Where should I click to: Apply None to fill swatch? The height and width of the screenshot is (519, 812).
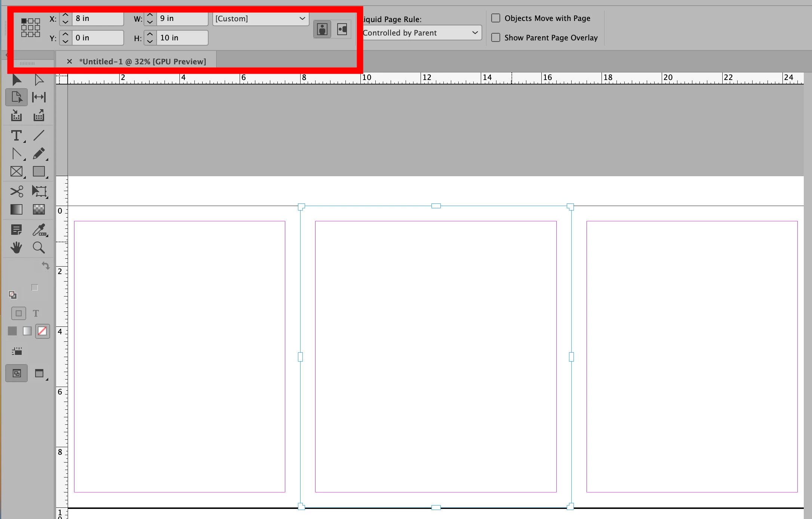point(42,331)
